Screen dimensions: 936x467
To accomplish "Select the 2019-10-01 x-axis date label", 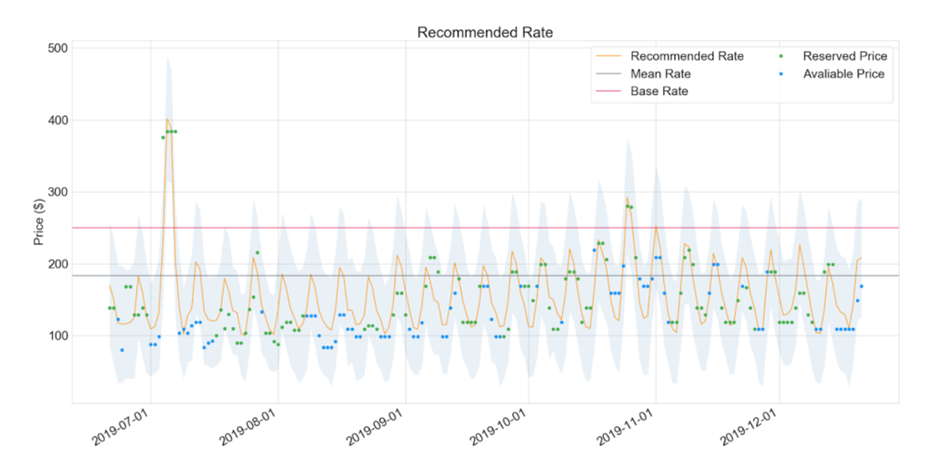I will (x=499, y=427).
